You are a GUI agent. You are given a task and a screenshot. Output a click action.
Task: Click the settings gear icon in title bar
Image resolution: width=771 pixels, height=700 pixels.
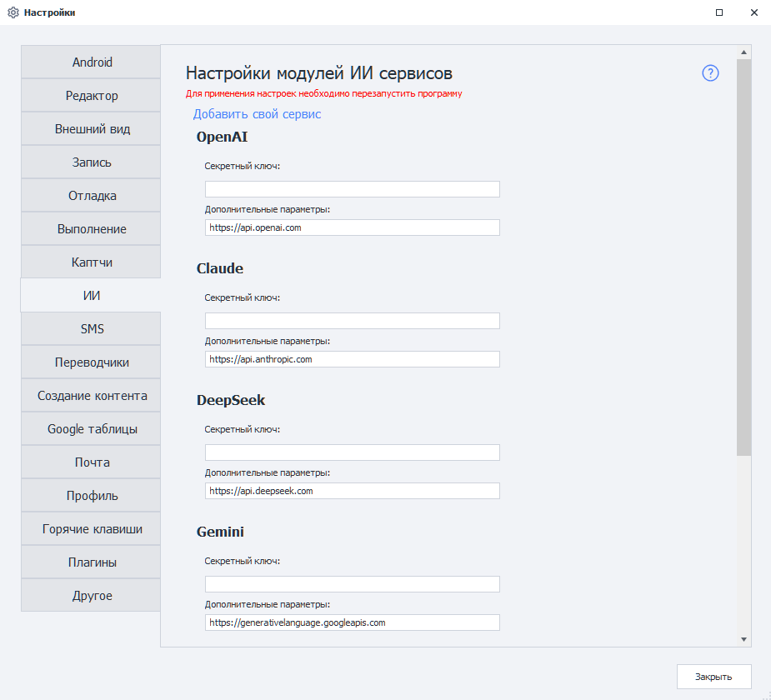(13, 12)
